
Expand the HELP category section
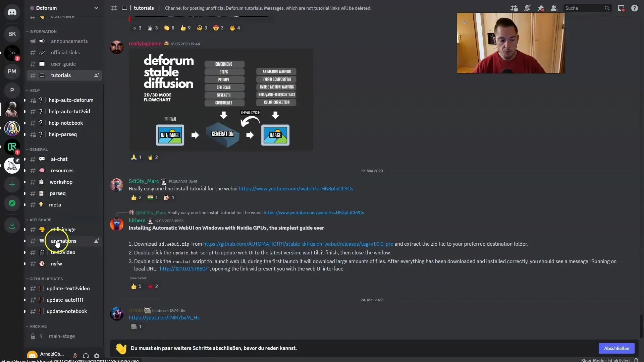[x=34, y=90]
